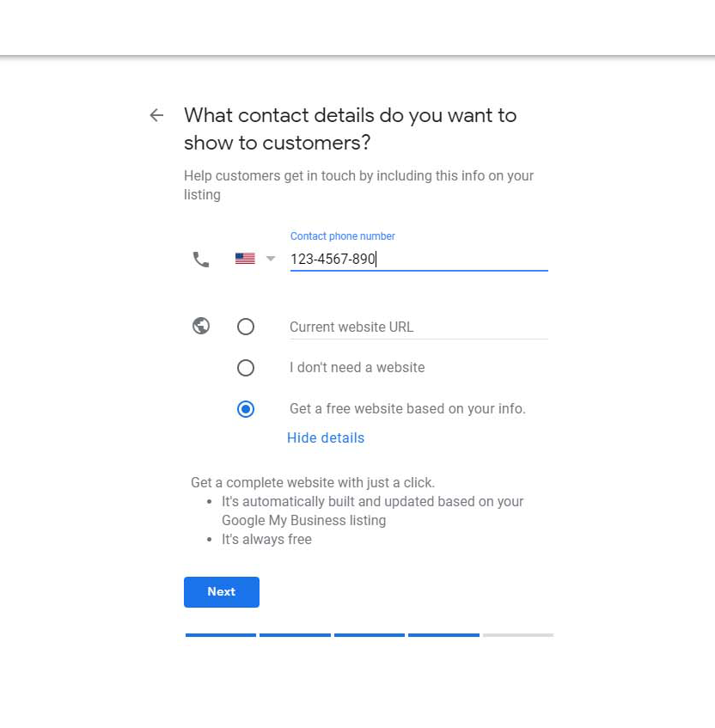Click the fourth blue progress segment

[443, 635]
